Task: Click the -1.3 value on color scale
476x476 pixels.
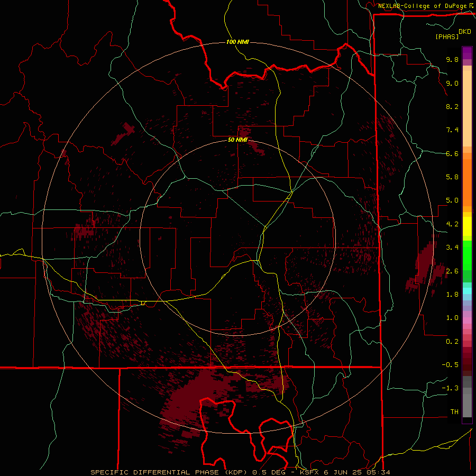Action: point(450,388)
